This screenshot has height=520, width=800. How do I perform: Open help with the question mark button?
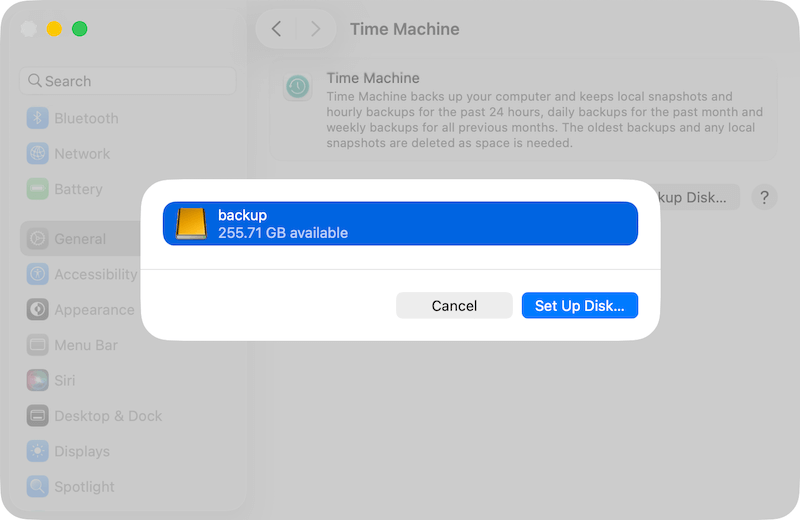click(x=764, y=197)
